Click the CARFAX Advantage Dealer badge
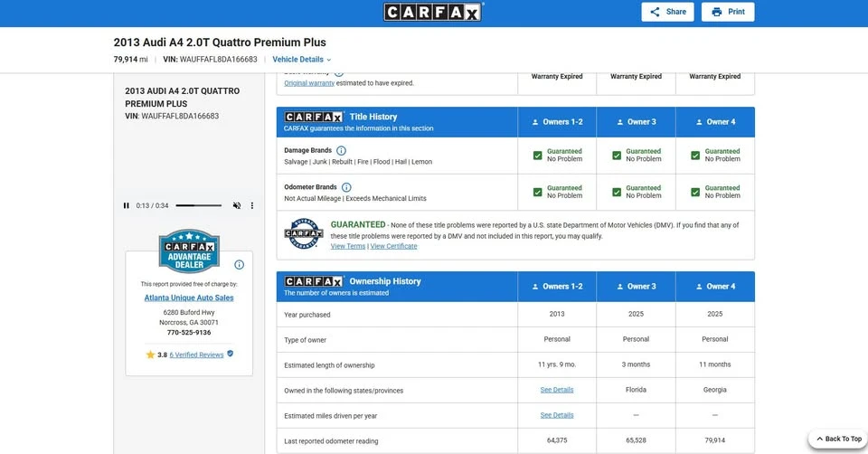This screenshot has width=868, height=454. click(189, 251)
